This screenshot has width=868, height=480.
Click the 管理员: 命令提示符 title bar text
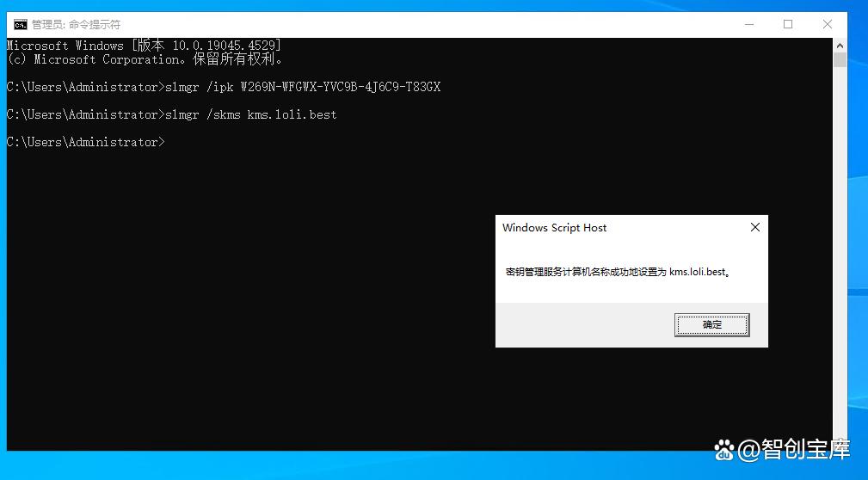pyautogui.click(x=76, y=24)
